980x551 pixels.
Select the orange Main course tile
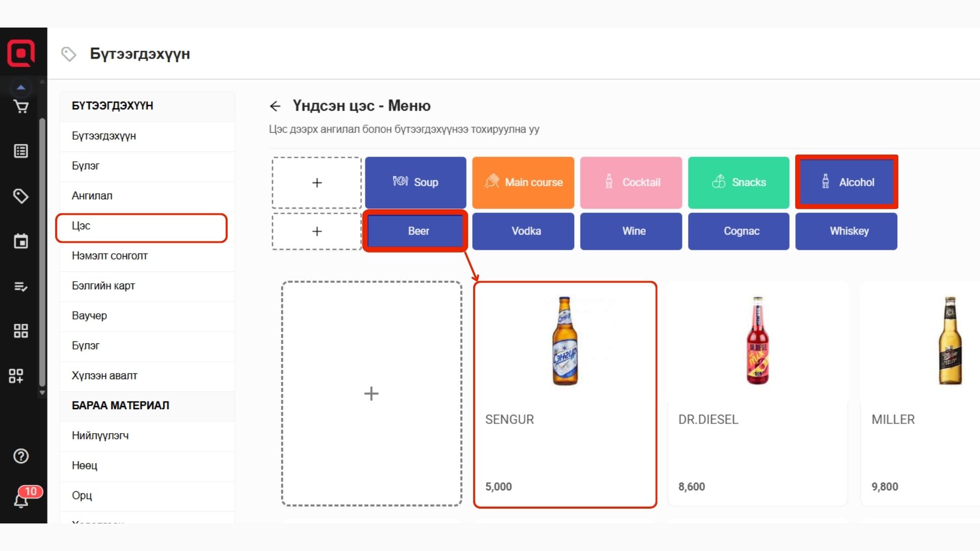[523, 182]
